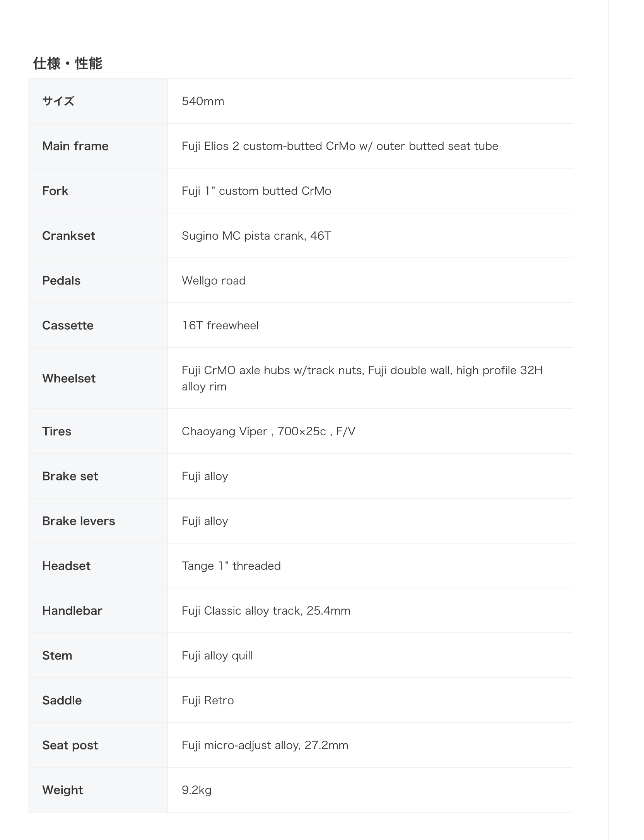Select the 16T freewheel cassette value

tap(220, 325)
